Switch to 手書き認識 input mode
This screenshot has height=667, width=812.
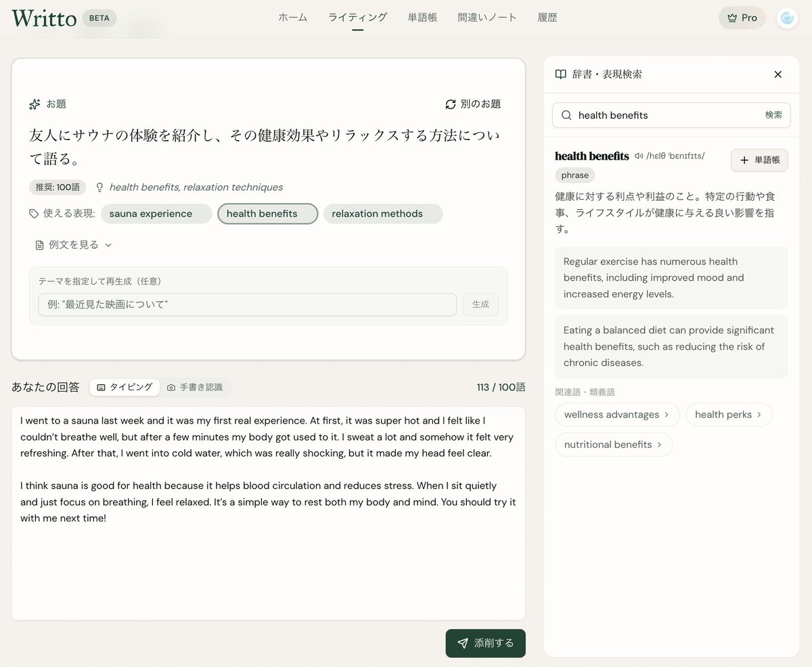[x=195, y=388]
